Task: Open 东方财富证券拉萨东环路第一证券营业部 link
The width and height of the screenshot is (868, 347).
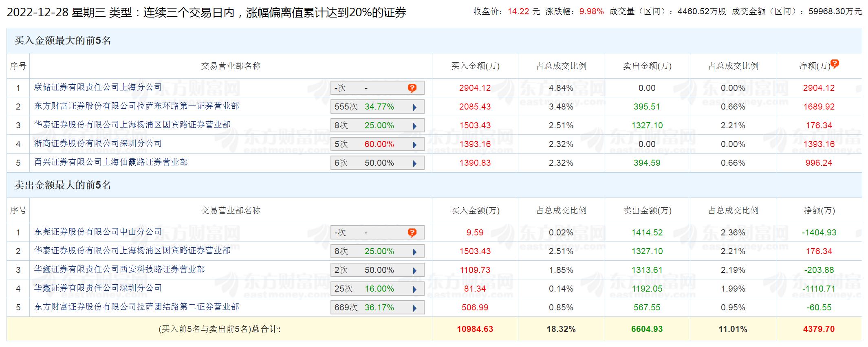Action: coord(137,106)
